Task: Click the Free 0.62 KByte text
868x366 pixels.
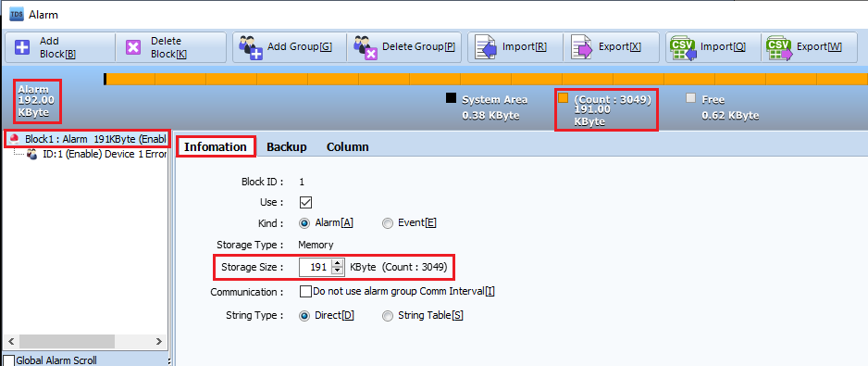Action: (730, 107)
